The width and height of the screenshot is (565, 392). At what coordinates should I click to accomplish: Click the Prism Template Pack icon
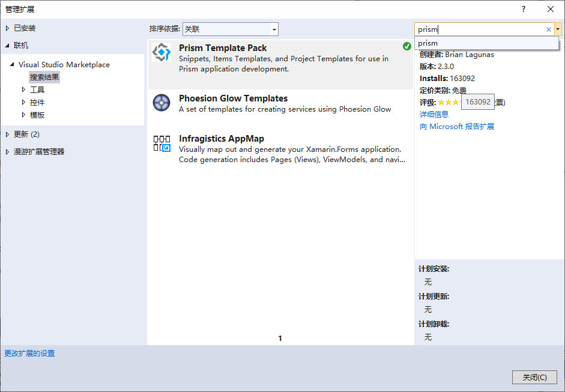coord(162,52)
